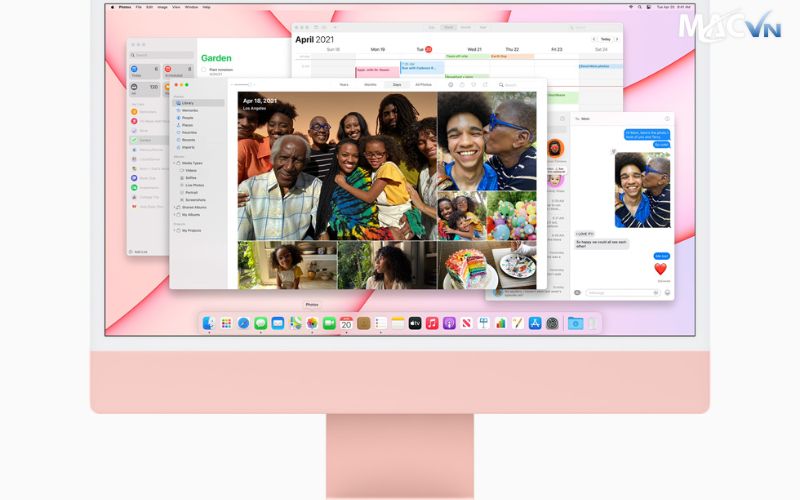Switch Photos to All Photos view

point(423,85)
